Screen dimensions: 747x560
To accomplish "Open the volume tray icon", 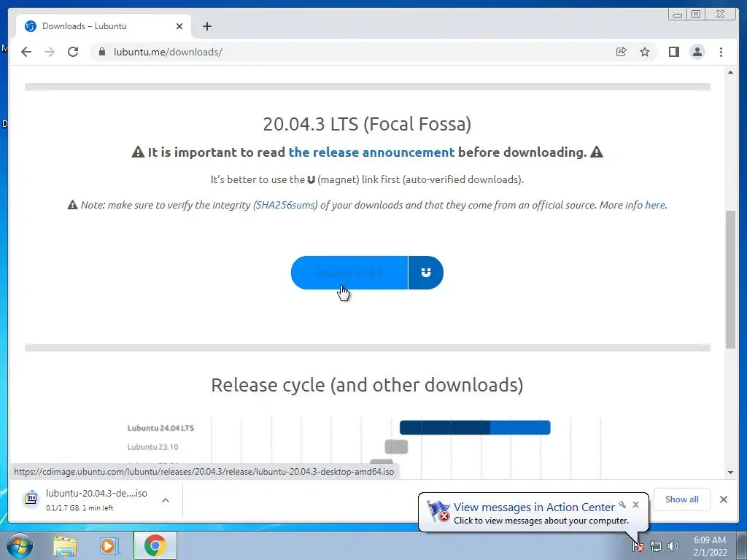I will click(673, 547).
